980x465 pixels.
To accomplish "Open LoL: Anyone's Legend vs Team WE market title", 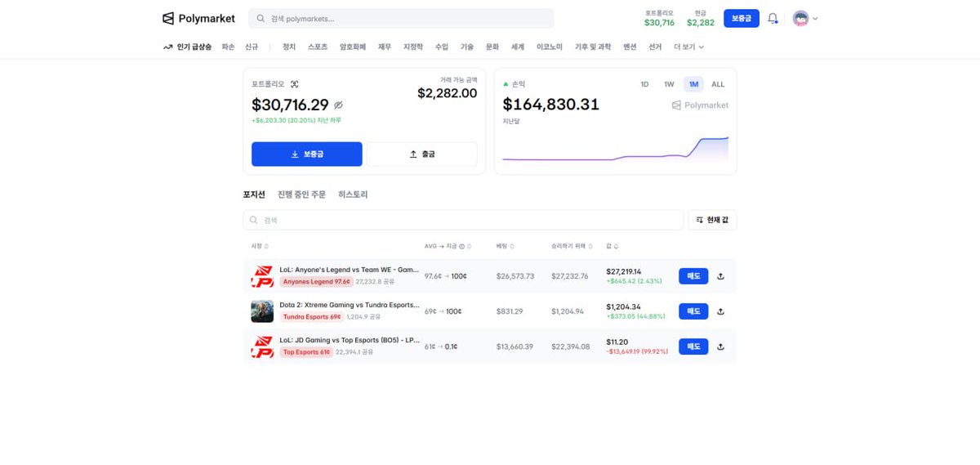I will [349, 270].
